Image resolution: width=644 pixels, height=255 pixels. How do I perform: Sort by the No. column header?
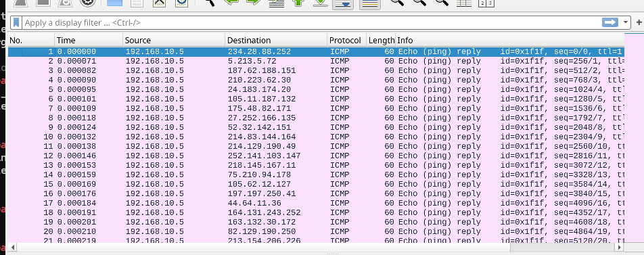click(31, 40)
